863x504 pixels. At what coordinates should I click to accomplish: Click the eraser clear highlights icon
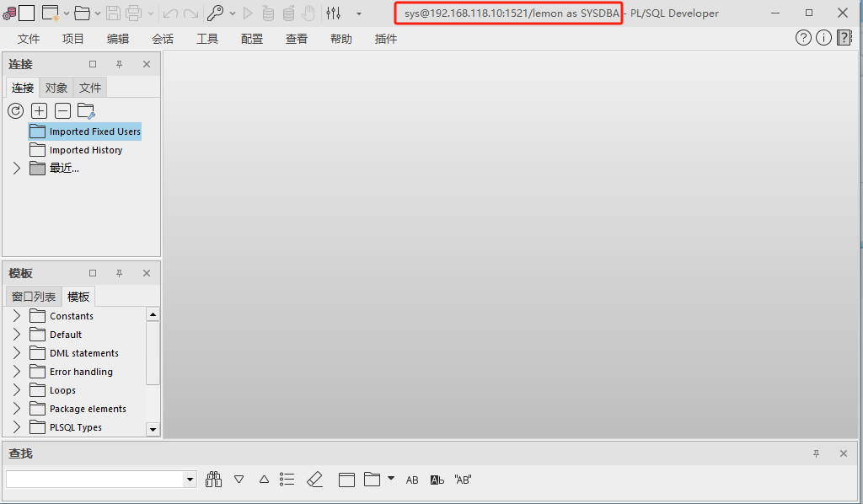click(x=314, y=480)
